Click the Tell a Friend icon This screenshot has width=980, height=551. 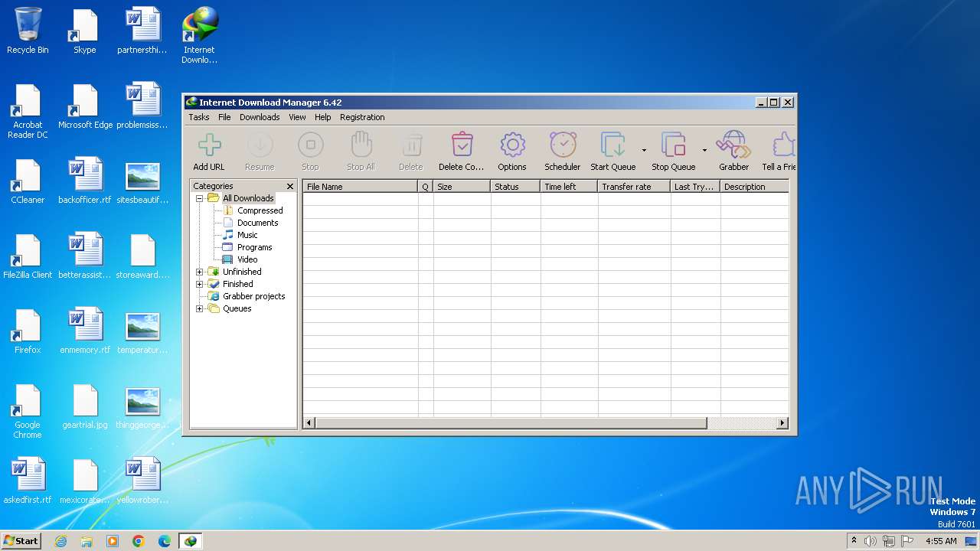coord(783,145)
